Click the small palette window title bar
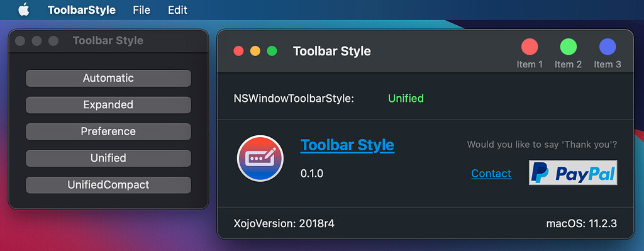 108,41
